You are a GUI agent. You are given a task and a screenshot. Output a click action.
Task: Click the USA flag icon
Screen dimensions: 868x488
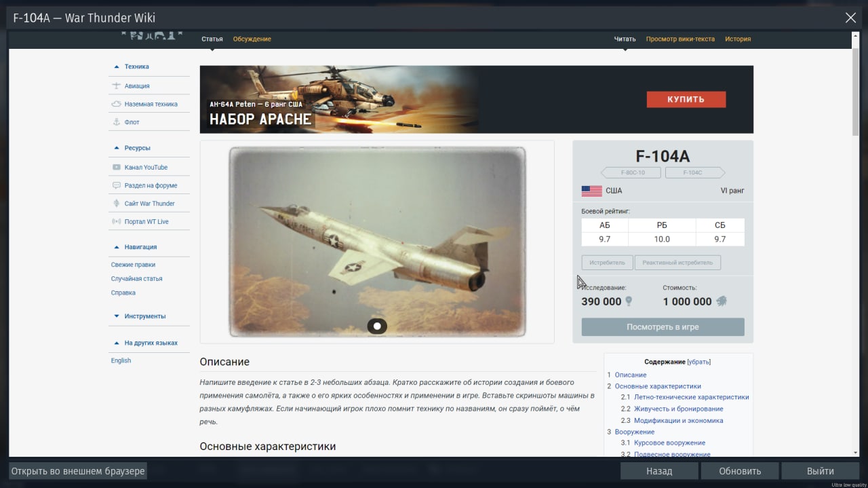click(591, 191)
